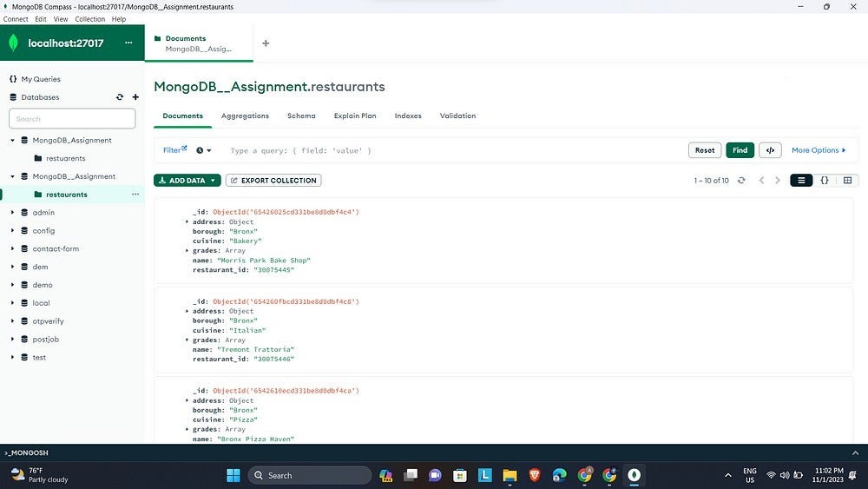Refresh the documents count

coord(741,181)
